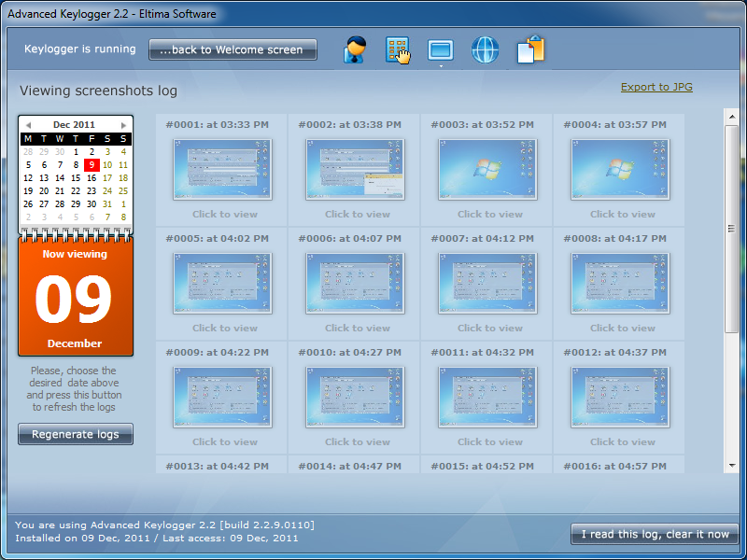Open screenshot #0010 thumbnail from 04:27 PM
The width and height of the screenshot is (747, 560).
pyautogui.click(x=356, y=397)
